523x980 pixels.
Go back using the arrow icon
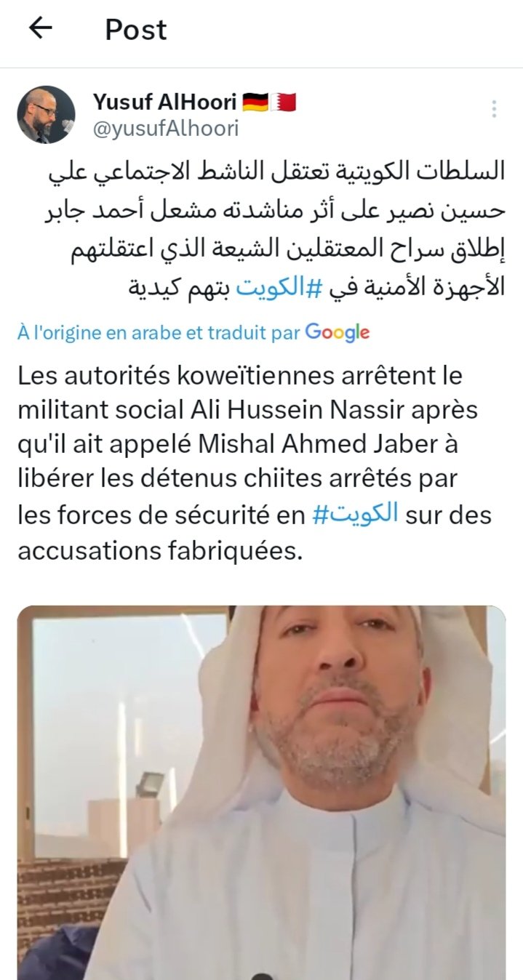pos(41,28)
